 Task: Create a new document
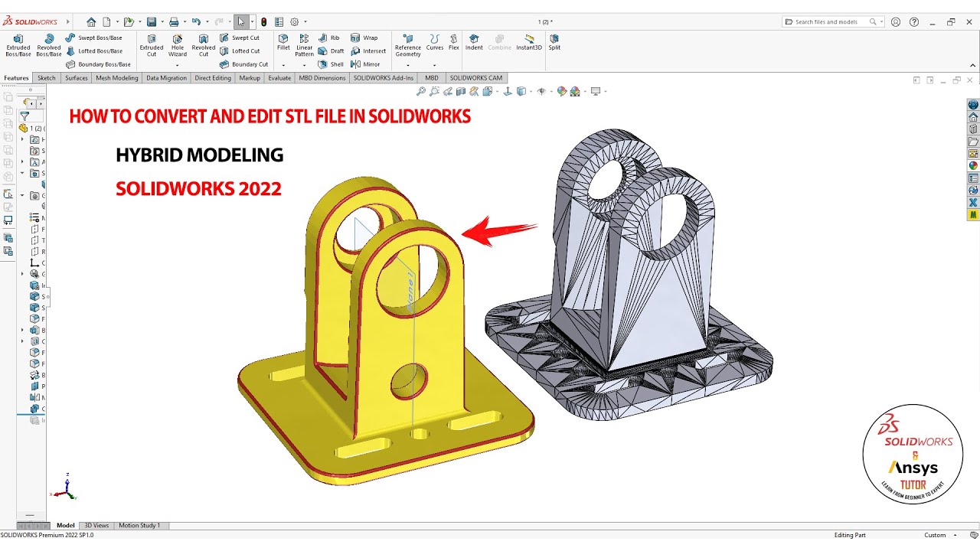[x=107, y=22]
